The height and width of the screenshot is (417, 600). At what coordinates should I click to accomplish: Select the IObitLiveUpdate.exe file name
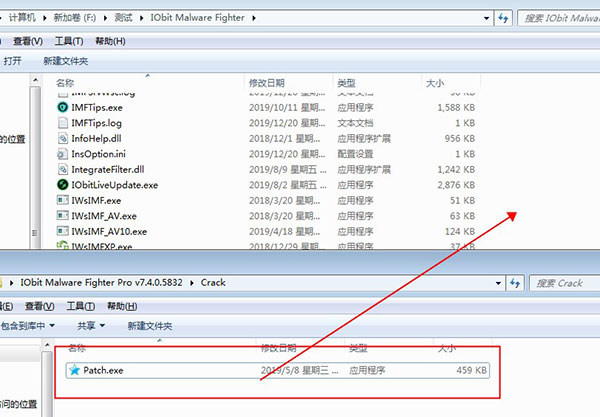[114, 185]
